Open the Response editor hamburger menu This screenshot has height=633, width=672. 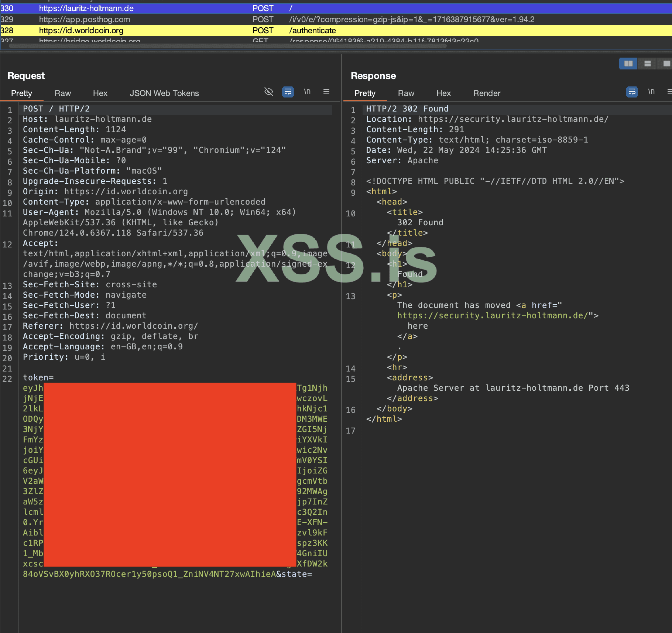tap(669, 92)
